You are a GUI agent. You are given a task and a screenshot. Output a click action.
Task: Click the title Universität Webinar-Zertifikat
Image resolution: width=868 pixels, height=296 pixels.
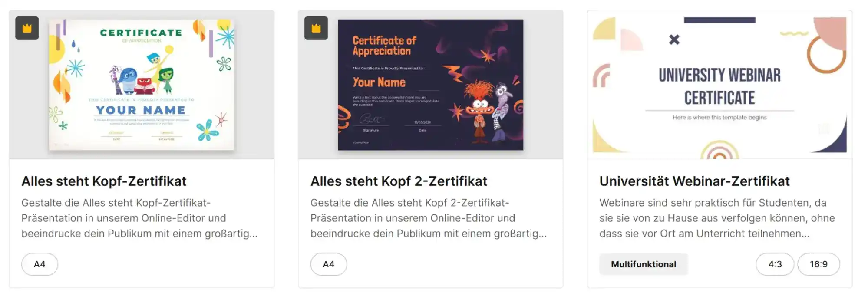coord(694,181)
